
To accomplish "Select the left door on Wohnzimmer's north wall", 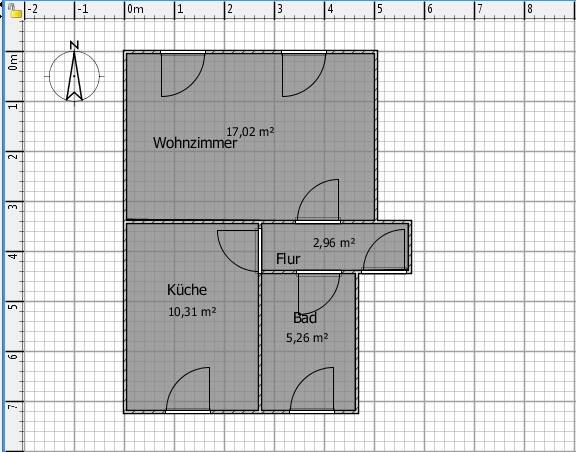I will [183, 74].
